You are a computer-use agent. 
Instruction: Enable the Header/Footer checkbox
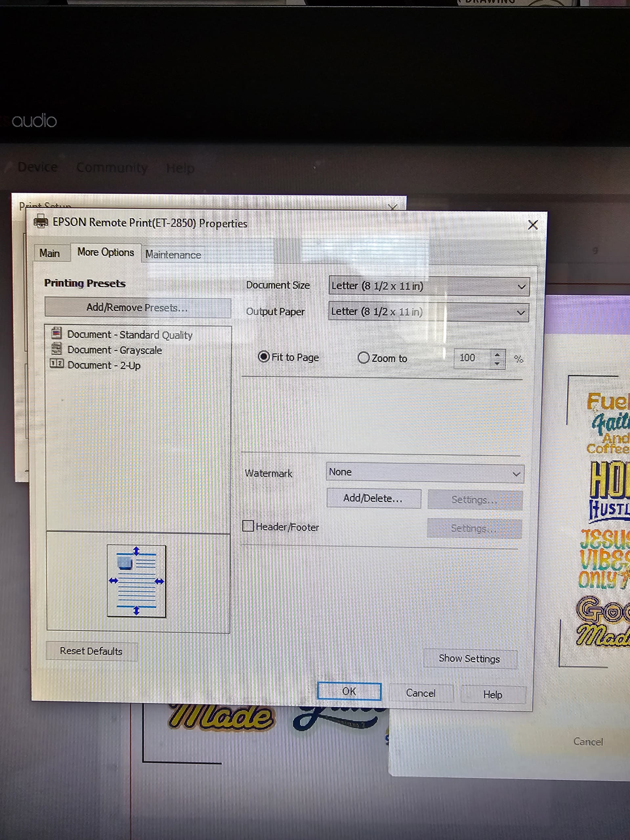(248, 526)
